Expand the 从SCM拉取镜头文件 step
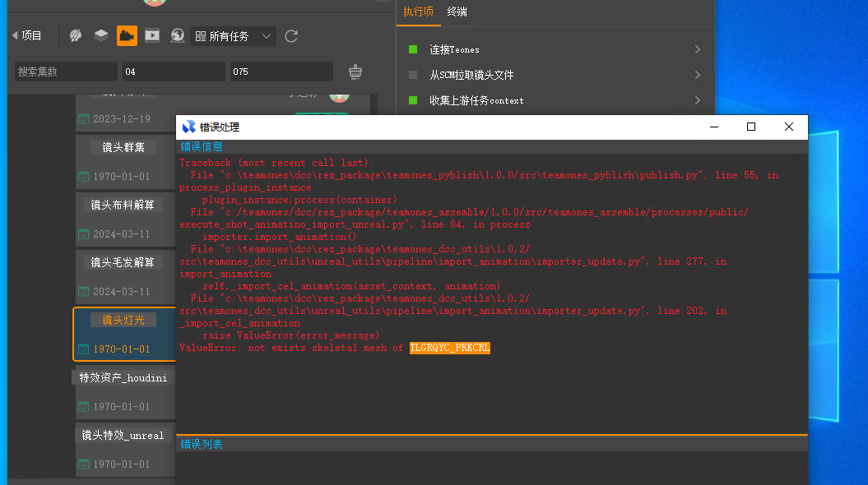This screenshot has width=868, height=485. point(697,75)
